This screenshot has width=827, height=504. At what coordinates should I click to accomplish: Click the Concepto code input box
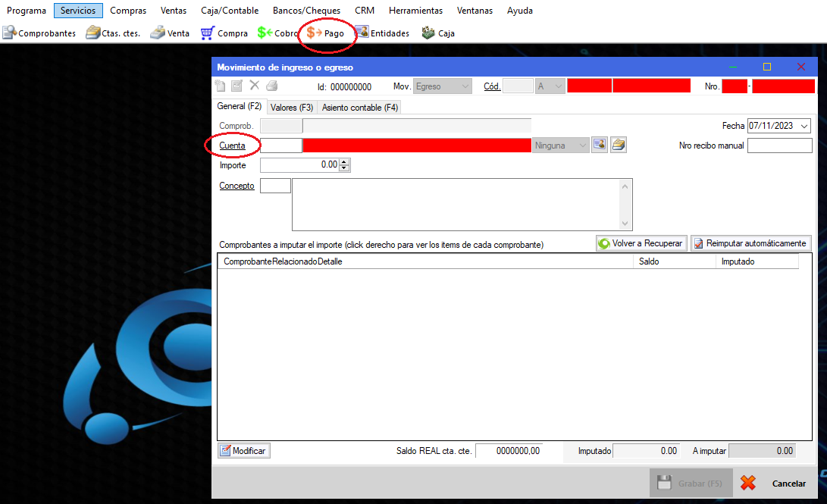(276, 186)
